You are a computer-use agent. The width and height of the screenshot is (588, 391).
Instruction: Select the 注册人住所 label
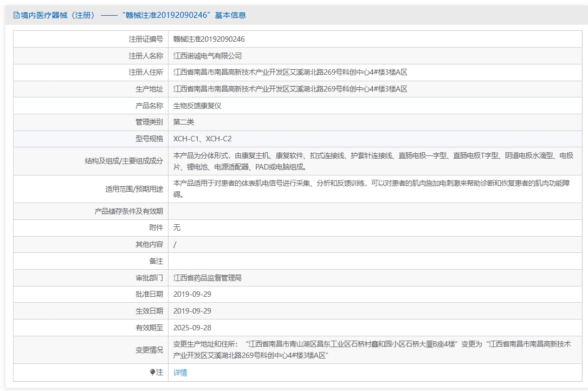pyautogui.click(x=146, y=73)
